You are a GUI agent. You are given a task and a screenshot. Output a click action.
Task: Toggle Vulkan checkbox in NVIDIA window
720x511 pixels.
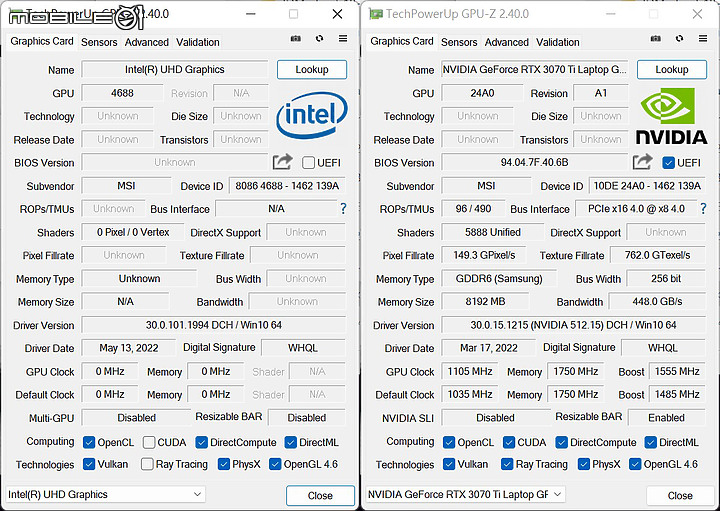pos(449,464)
